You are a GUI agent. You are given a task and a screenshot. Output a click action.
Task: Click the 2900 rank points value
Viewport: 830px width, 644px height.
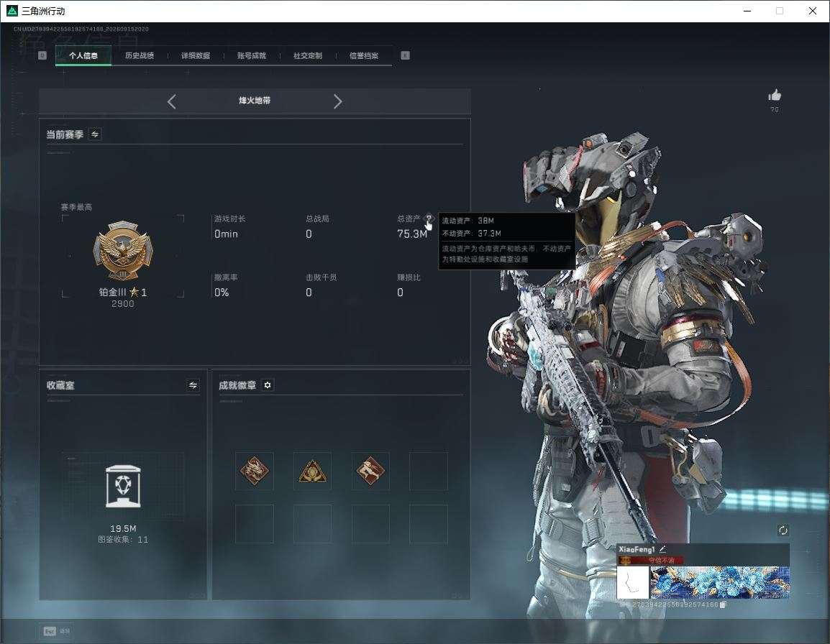(123, 304)
